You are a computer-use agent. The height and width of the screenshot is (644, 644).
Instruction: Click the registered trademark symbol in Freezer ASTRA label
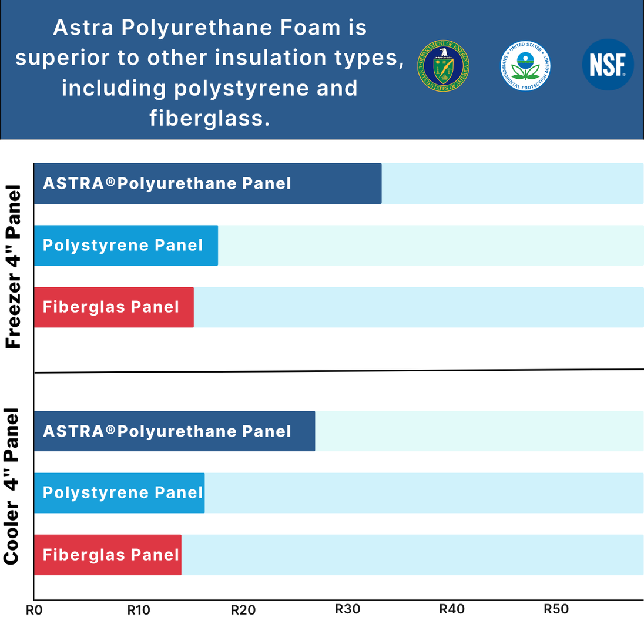tap(110, 182)
